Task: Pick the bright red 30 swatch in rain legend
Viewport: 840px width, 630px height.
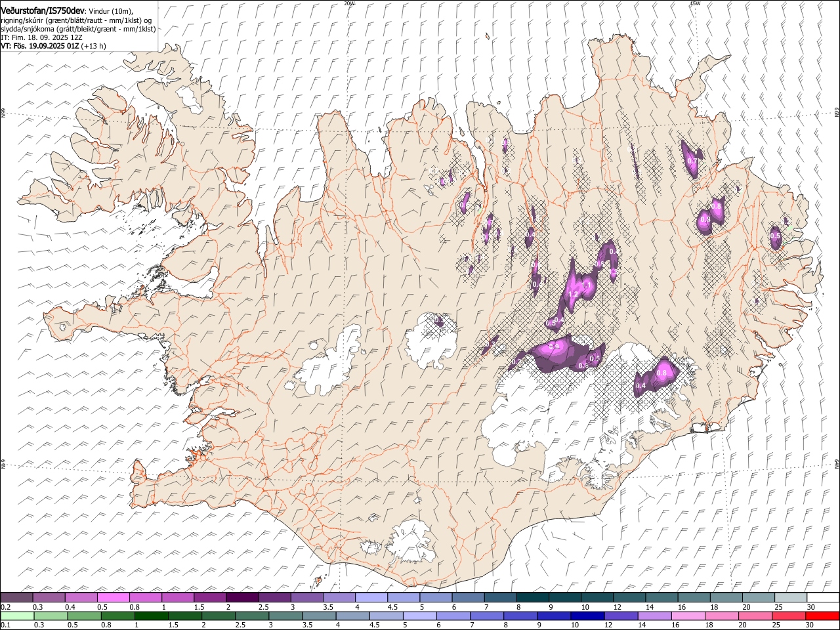Action: point(822,616)
